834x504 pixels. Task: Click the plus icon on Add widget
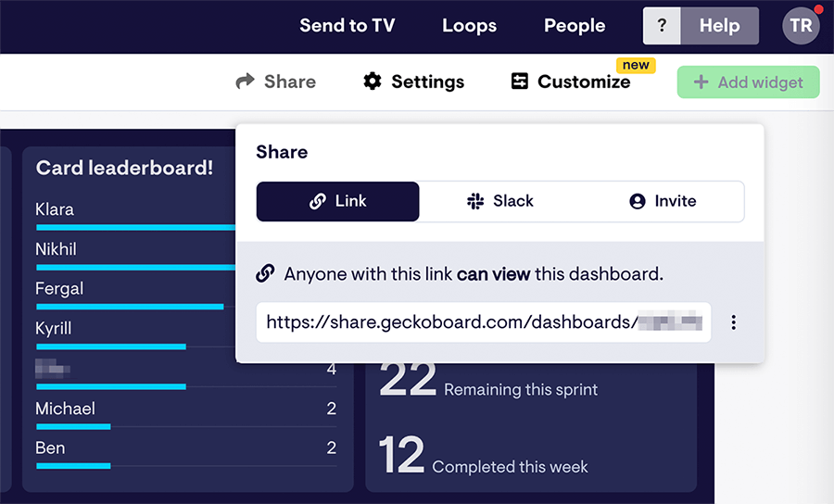(x=701, y=82)
